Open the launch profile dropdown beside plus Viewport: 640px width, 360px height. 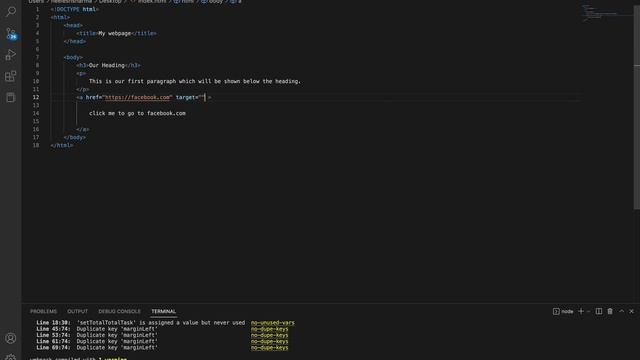(x=588, y=311)
